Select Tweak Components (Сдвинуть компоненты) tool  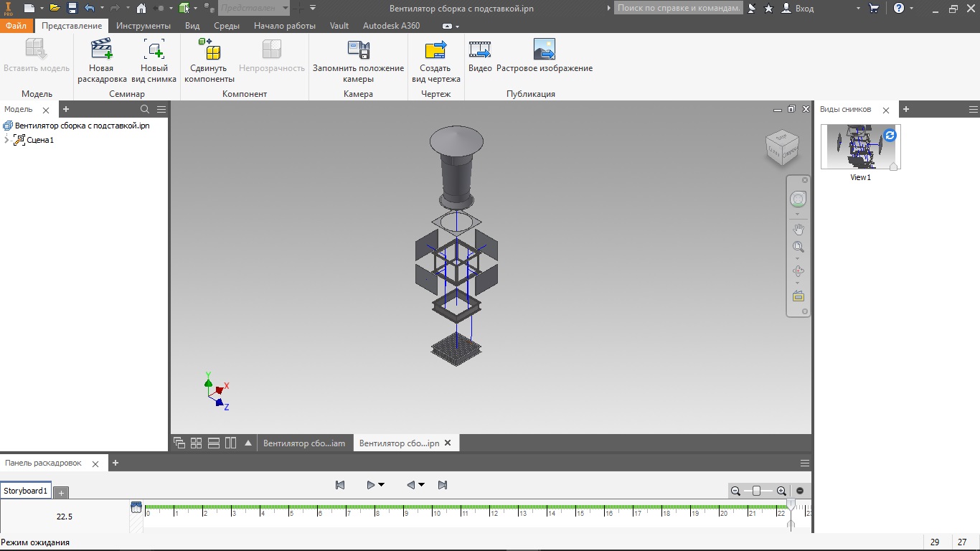(x=209, y=61)
